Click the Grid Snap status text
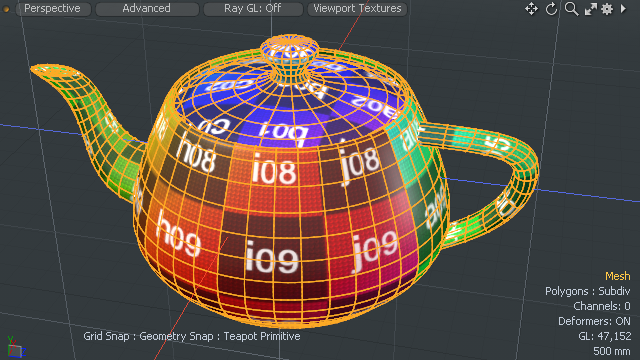640x360 pixels. click(x=106, y=336)
